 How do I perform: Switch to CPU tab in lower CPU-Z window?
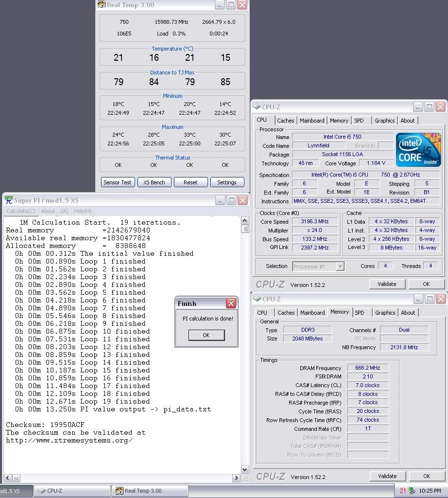(x=262, y=313)
